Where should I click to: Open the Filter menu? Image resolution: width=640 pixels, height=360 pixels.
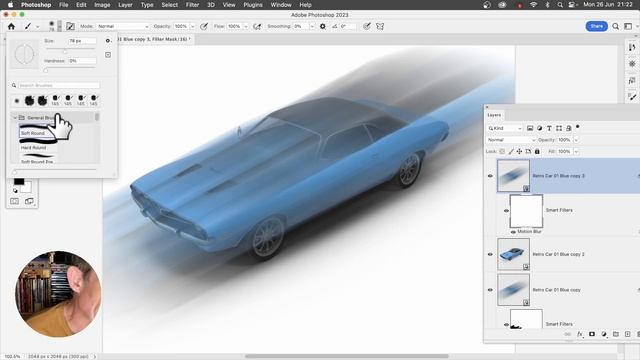tap(192, 5)
